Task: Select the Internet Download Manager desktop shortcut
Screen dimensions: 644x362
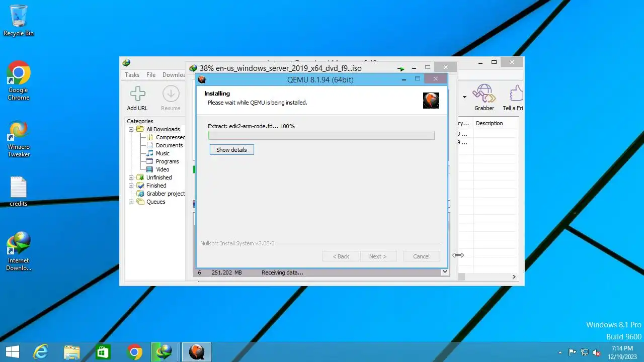Action: [19, 243]
